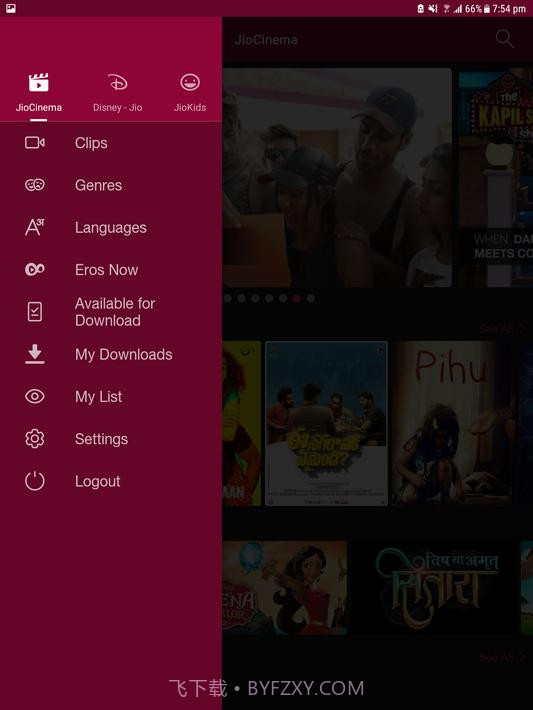The image size is (533, 710).
Task: Open the Hindi title Sitara thumbnail
Action: pyautogui.click(x=434, y=587)
